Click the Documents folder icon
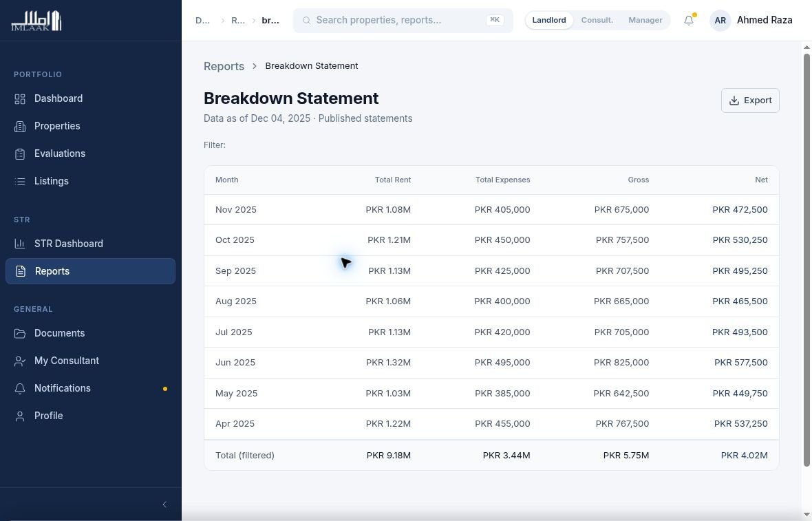 [20, 334]
